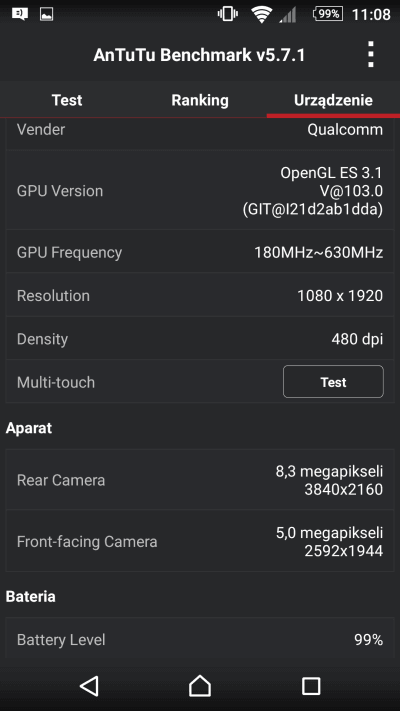Tap the vibrate mode status icon
Viewport: 400px width, 711px height.
click(228, 15)
